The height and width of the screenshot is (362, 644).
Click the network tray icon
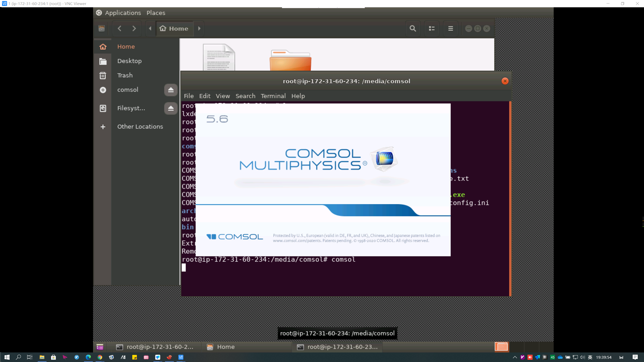pyautogui.click(x=575, y=357)
